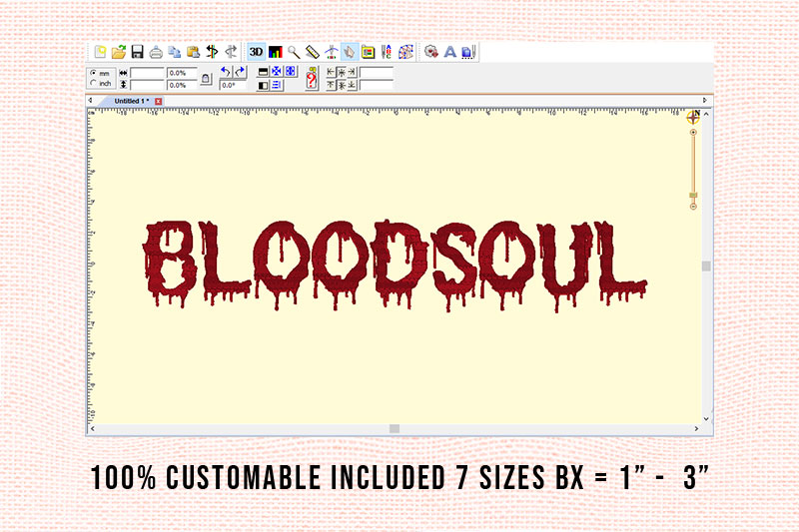Click the blue horizontal lines icon
Viewport: 799px width, 532px height.
pos(277,85)
